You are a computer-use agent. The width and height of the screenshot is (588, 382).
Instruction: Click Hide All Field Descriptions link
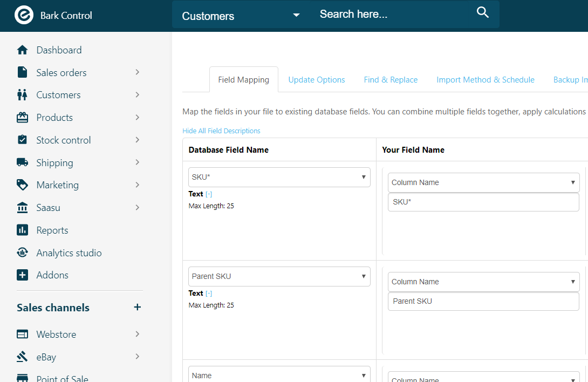[221, 131]
